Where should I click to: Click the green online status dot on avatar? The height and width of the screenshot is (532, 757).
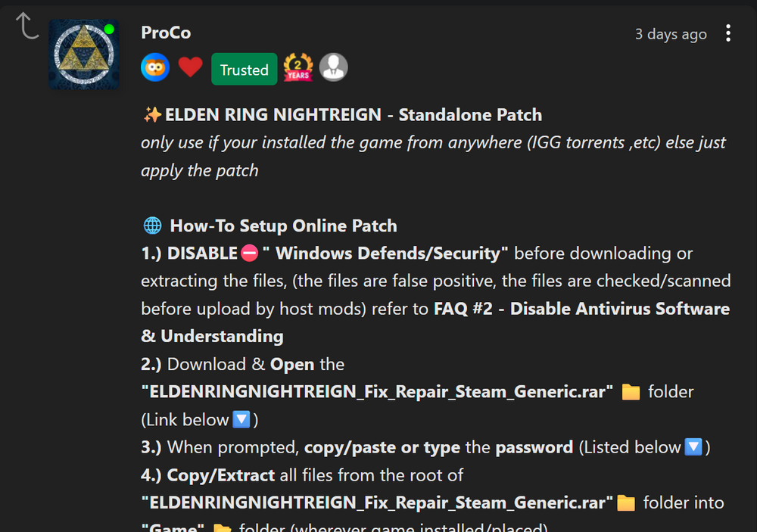(x=109, y=29)
